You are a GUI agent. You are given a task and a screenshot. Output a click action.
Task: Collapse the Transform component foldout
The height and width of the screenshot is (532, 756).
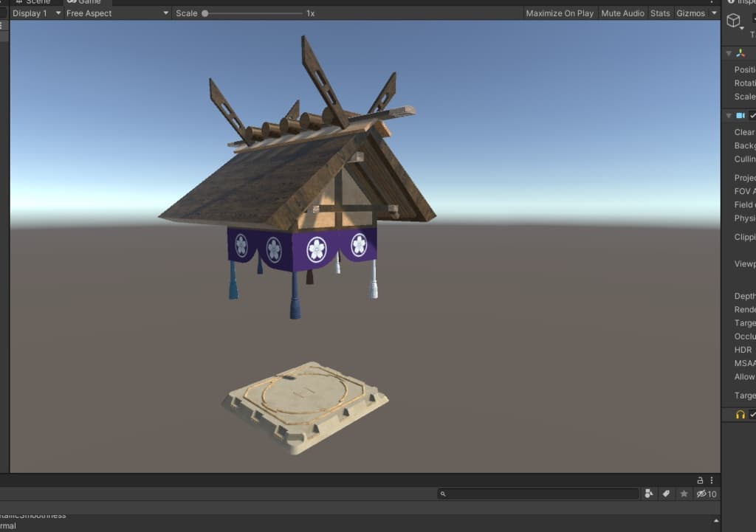(x=729, y=53)
